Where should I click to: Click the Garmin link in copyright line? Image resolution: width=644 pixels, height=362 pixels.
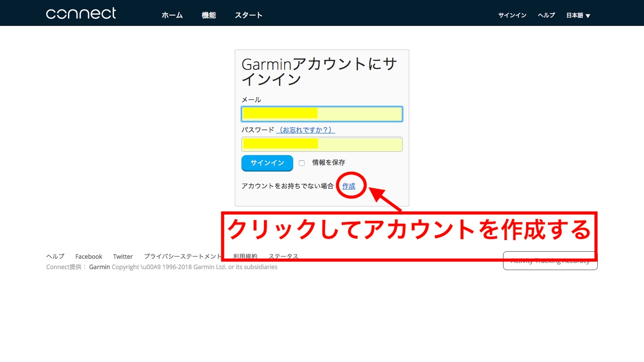99,267
